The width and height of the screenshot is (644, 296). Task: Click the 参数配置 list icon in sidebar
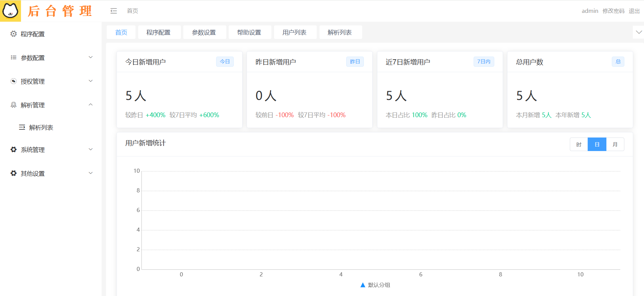[14, 58]
